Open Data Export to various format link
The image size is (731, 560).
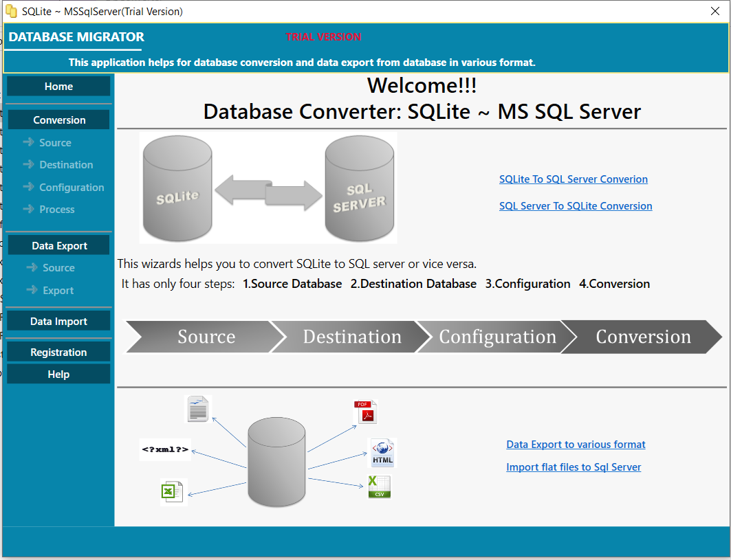click(576, 445)
